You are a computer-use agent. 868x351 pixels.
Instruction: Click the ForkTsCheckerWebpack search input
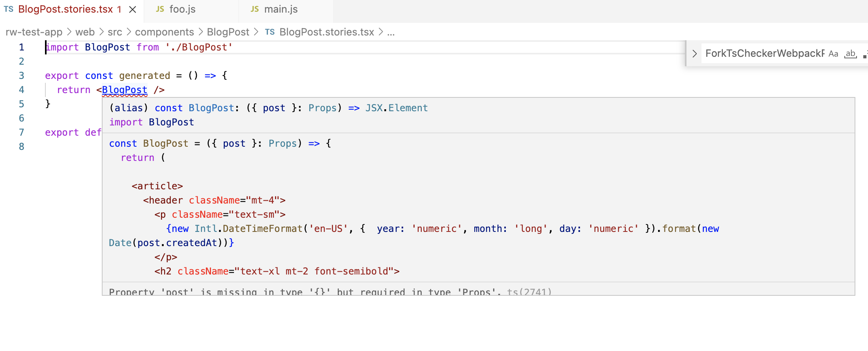[765, 54]
